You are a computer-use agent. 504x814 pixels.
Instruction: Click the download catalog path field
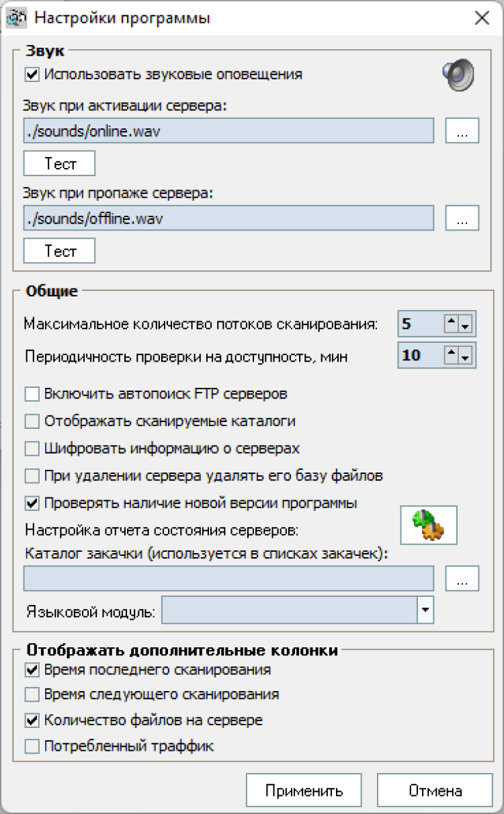[x=228, y=579]
